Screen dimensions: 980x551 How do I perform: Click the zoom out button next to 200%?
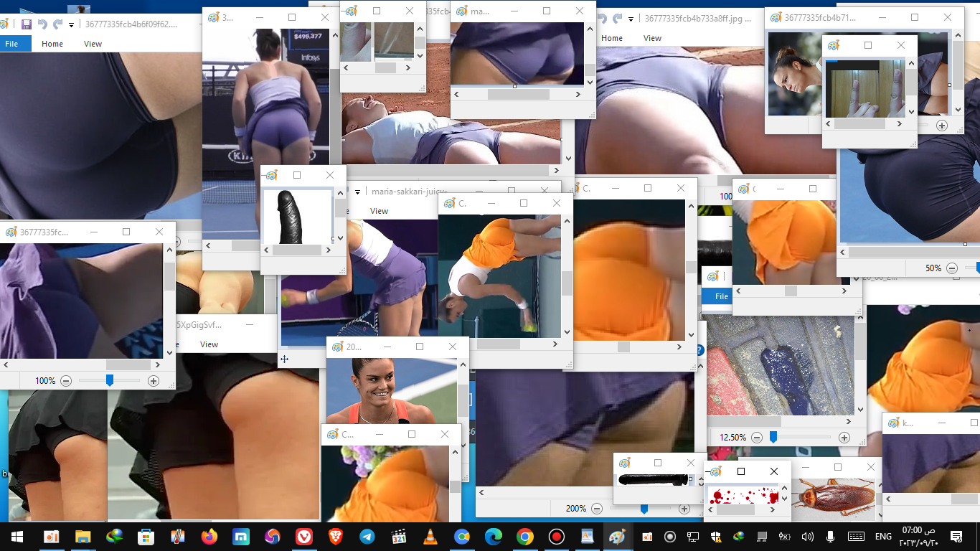coord(597,509)
